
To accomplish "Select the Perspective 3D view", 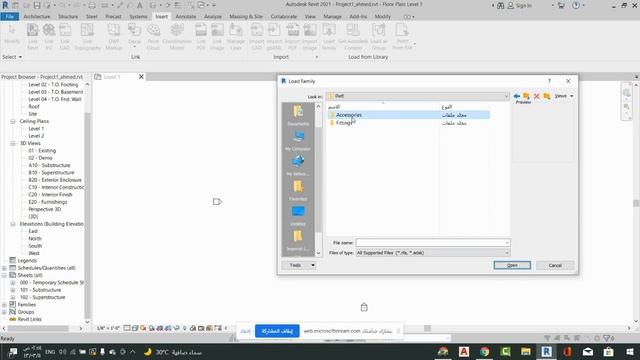I will coord(44,209).
